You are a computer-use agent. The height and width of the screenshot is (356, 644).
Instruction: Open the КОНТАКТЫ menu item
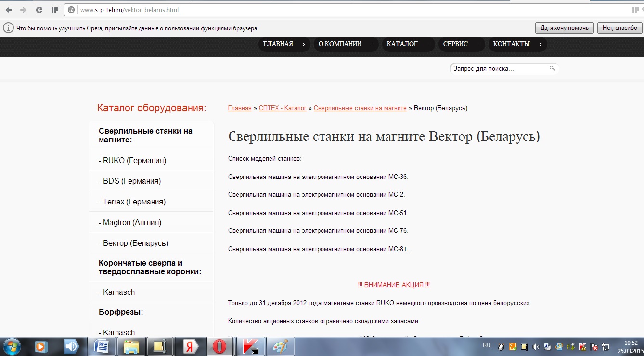(x=517, y=44)
